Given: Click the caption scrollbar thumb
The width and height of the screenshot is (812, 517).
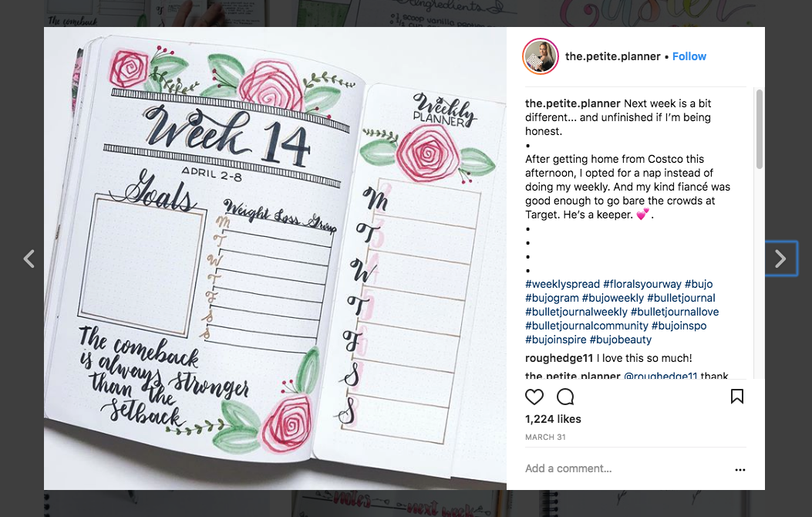Looking at the screenshot, I should pyautogui.click(x=760, y=130).
